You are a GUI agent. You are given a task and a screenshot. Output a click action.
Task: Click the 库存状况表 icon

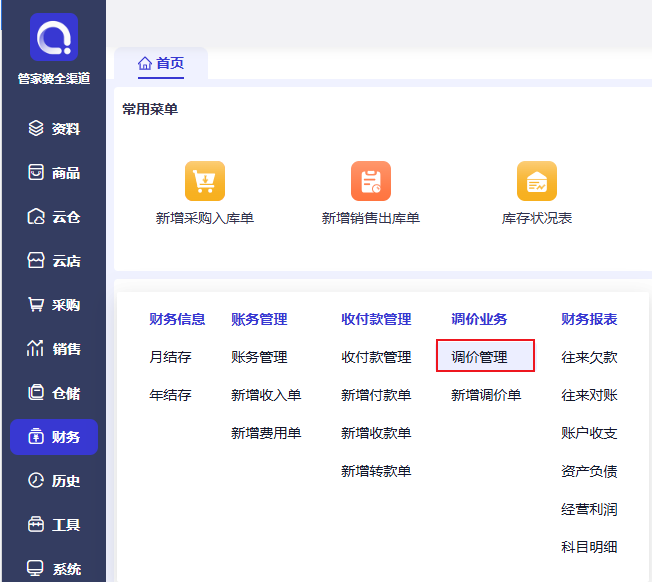pyautogui.click(x=537, y=181)
